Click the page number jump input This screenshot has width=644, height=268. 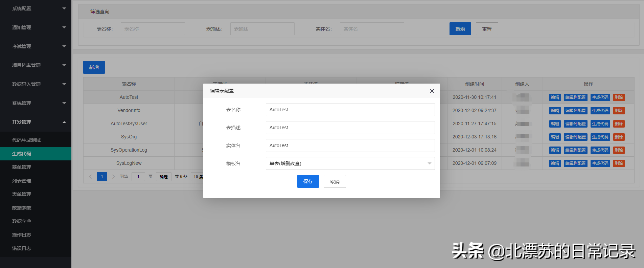pyautogui.click(x=138, y=177)
